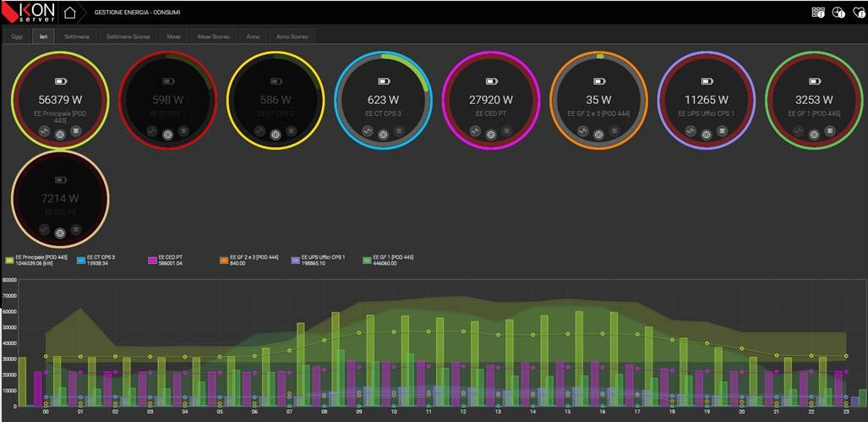
Task: Open gear settings for EE GF 1 gauge
Action: (x=814, y=134)
